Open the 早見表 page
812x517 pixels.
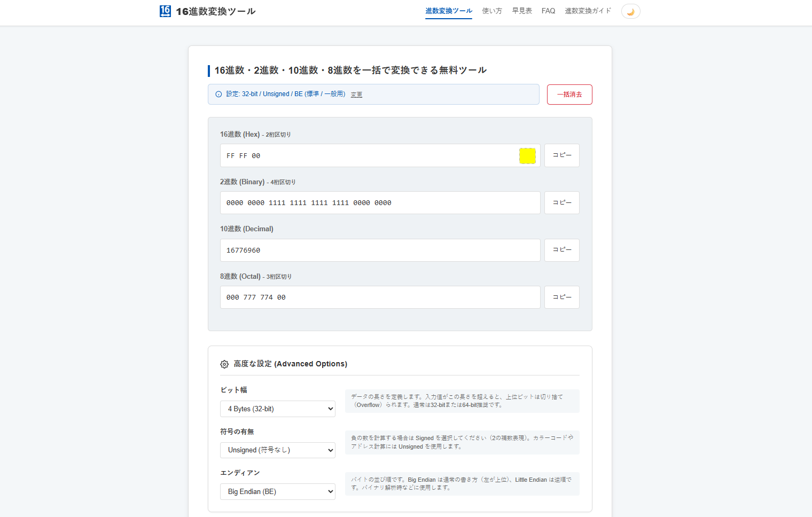pyautogui.click(x=521, y=10)
